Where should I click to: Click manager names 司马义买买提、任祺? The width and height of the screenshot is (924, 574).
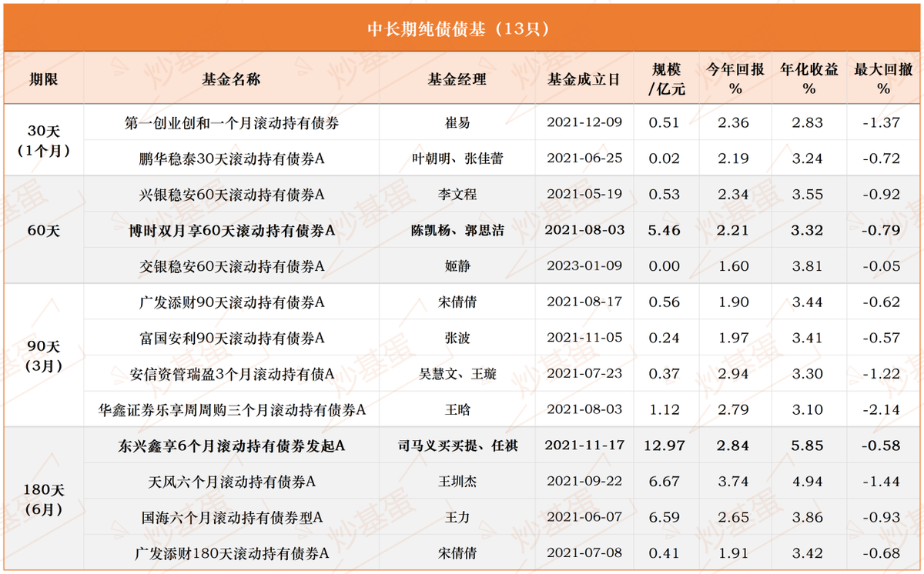click(x=457, y=446)
